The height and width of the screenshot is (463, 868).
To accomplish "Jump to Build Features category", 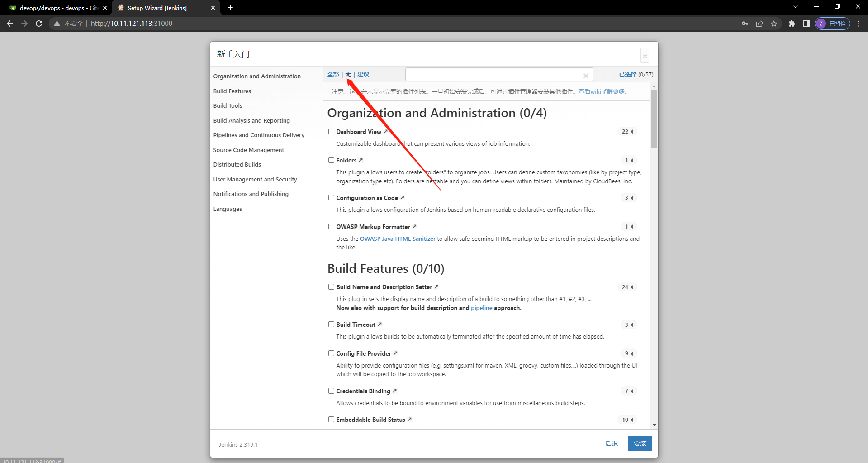I will click(232, 91).
